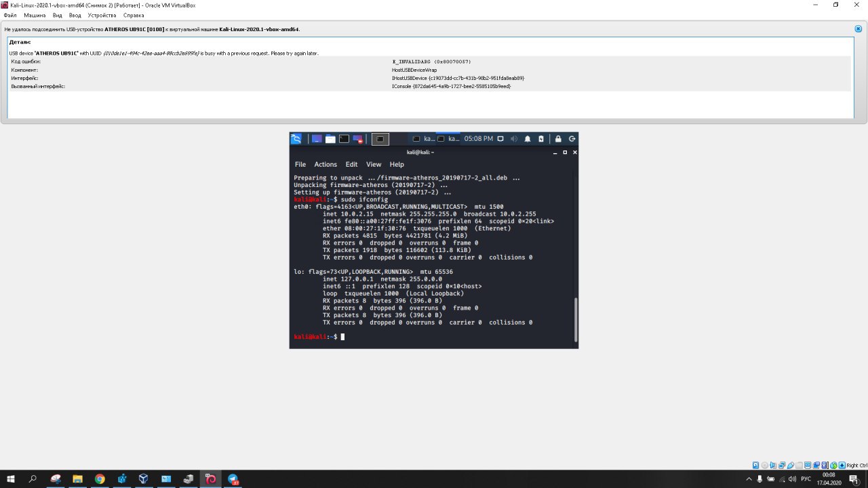Open File Explorer from Windows taskbar

click(77, 479)
